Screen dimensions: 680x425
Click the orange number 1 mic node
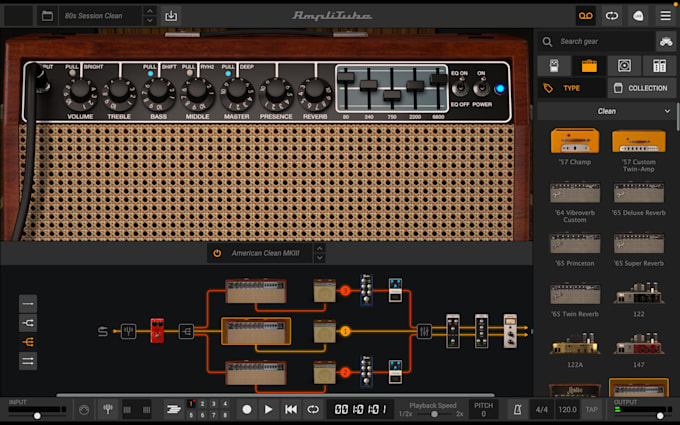tap(345, 331)
